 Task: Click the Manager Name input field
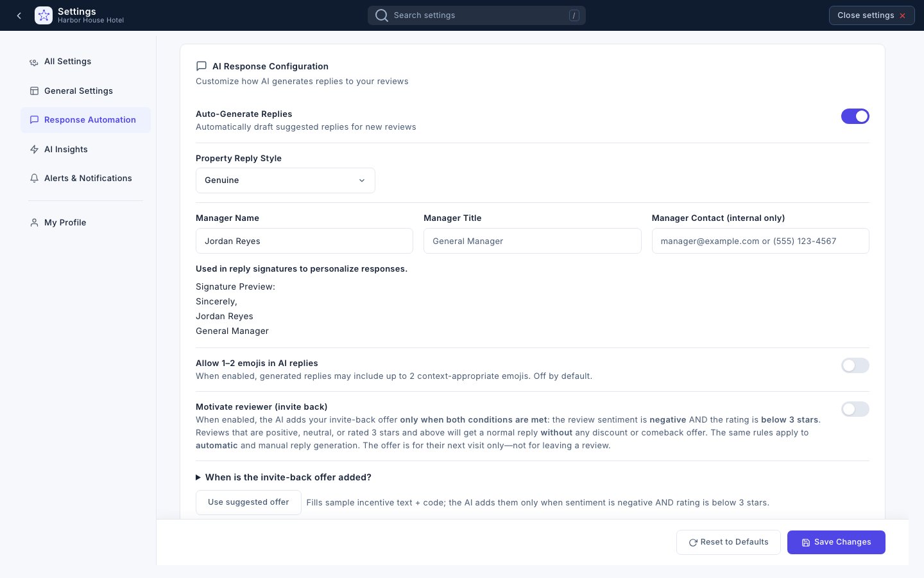[304, 241]
